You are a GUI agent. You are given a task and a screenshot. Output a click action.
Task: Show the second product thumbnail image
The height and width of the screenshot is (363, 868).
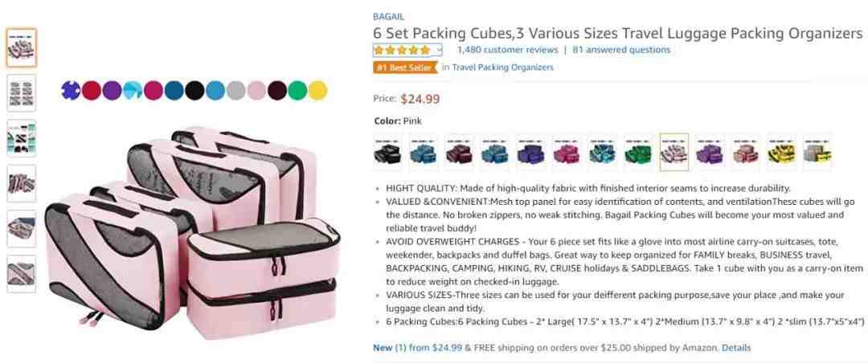[x=22, y=93]
